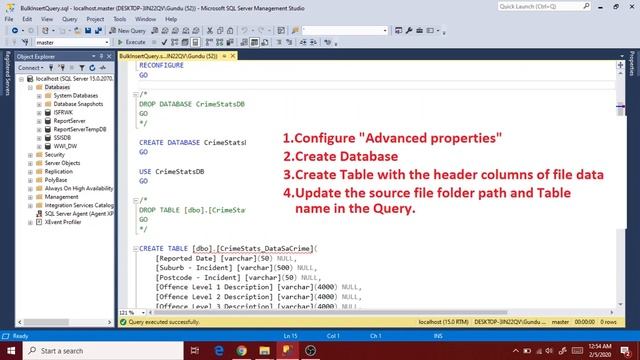Click the Find in Files icon
This screenshot has height=360, width=640.
click(x=295, y=31)
